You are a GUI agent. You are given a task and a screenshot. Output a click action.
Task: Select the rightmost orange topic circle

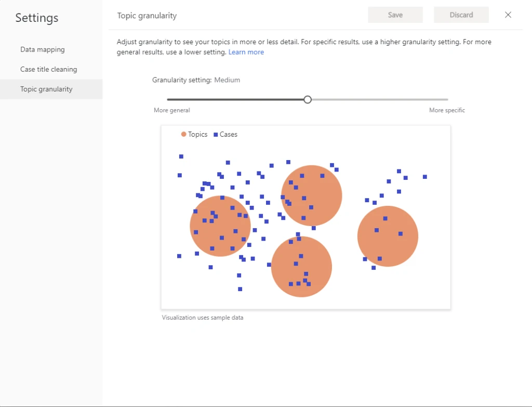coord(388,236)
